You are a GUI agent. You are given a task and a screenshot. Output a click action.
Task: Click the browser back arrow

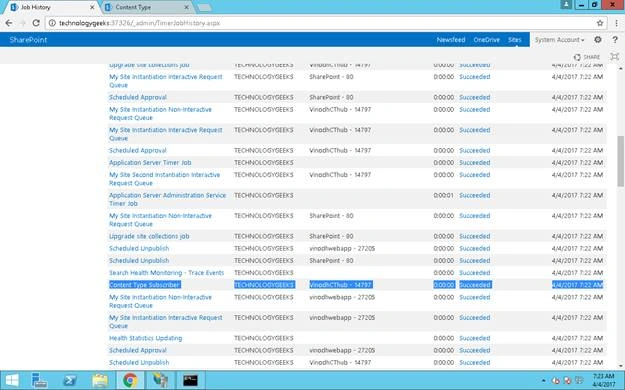point(9,23)
